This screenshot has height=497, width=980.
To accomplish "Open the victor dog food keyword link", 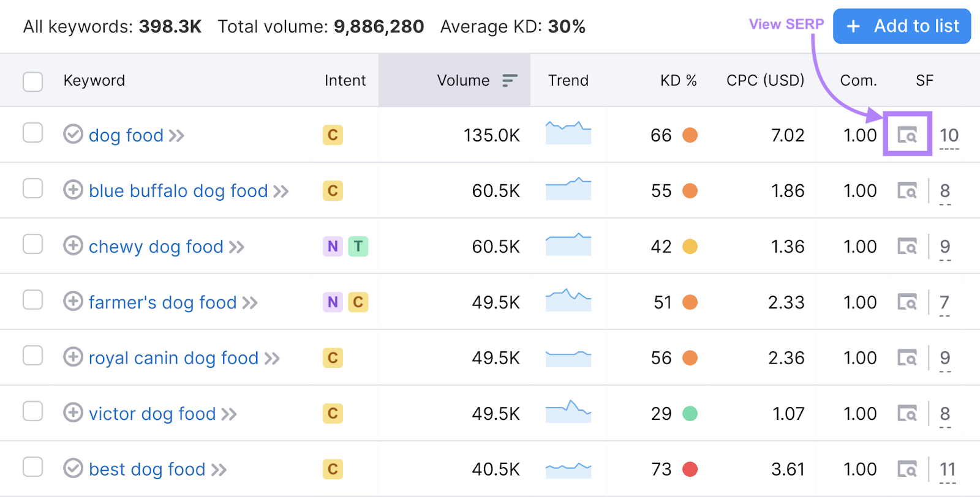I will pos(152,414).
